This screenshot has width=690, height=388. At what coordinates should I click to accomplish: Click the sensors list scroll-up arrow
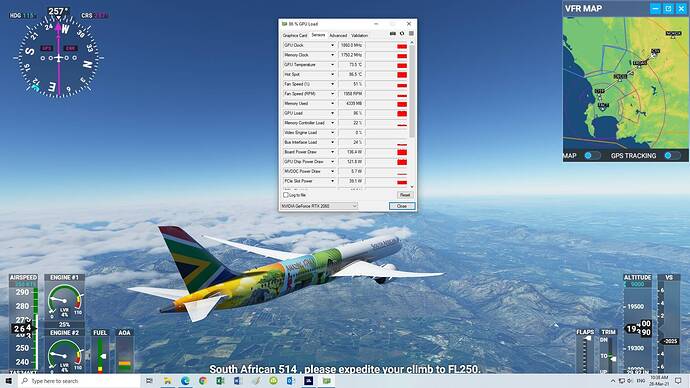[x=412, y=42]
